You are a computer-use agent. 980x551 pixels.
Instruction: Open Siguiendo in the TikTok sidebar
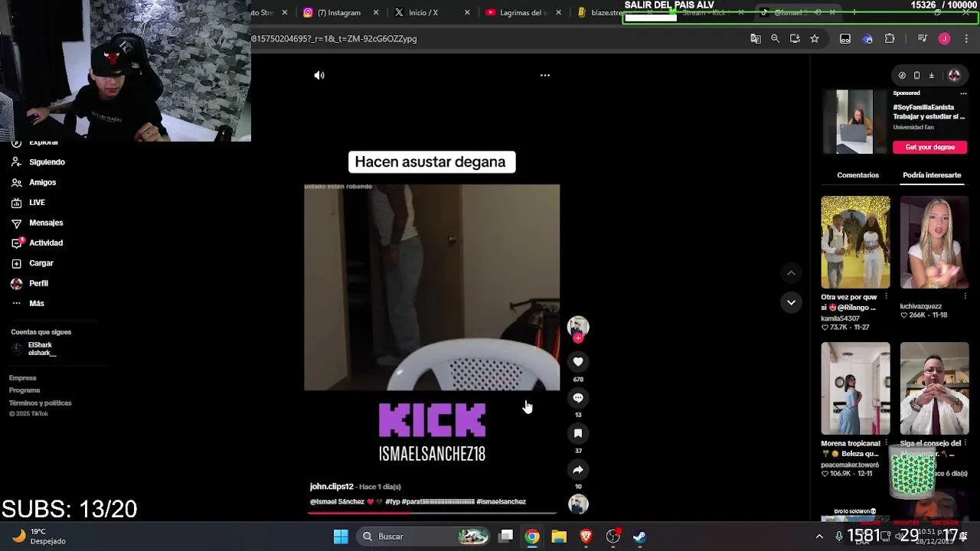(38, 162)
